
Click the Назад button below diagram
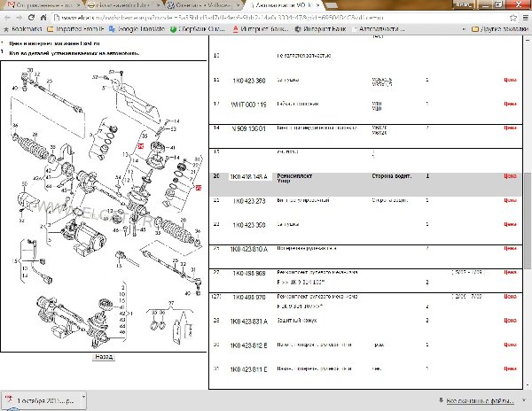tap(104, 356)
